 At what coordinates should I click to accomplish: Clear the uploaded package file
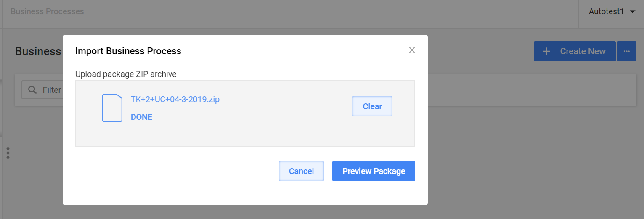pyautogui.click(x=372, y=106)
